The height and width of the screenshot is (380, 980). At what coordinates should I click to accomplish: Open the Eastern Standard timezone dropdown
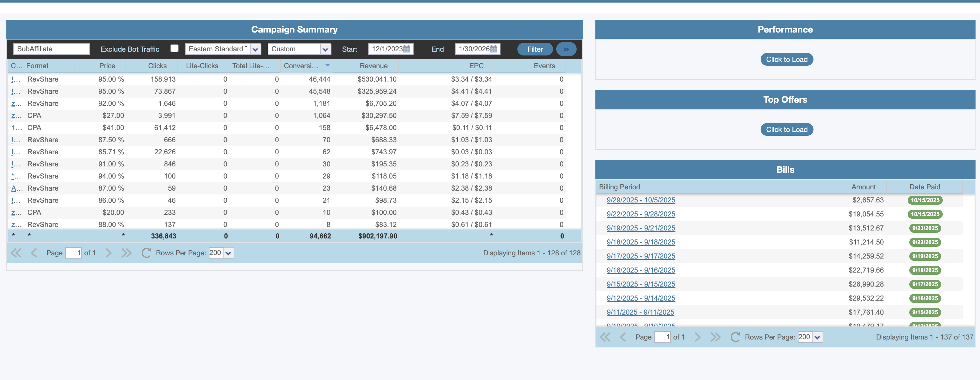pyautogui.click(x=255, y=49)
